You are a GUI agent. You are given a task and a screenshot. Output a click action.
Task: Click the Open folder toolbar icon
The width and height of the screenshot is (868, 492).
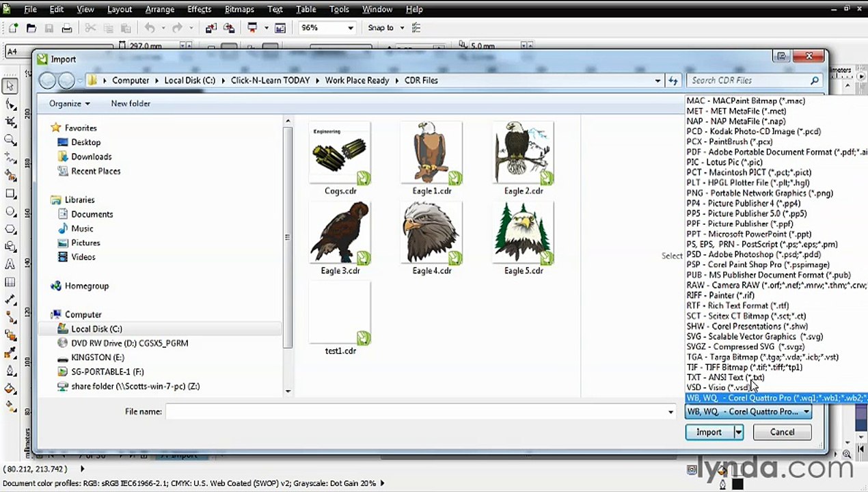coord(31,28)
